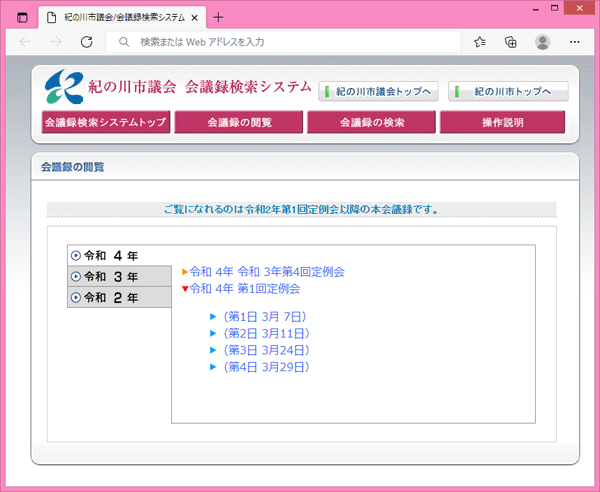Add a new browser tab
Screen dimensions: 600x492
click(218, 17)
